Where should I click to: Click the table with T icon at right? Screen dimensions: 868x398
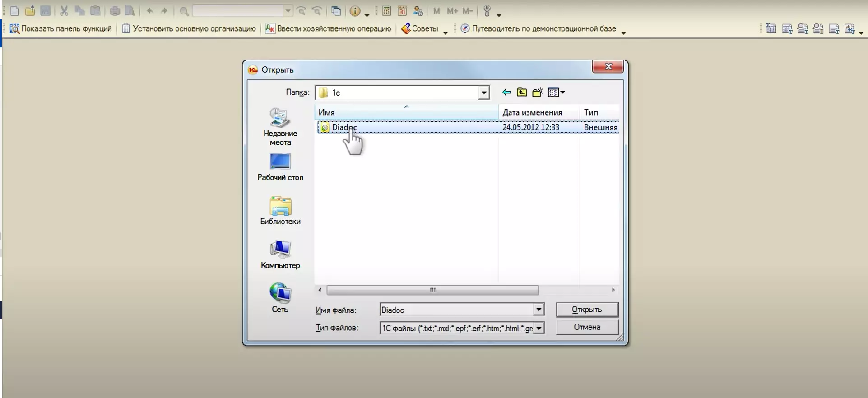(787, 29)
